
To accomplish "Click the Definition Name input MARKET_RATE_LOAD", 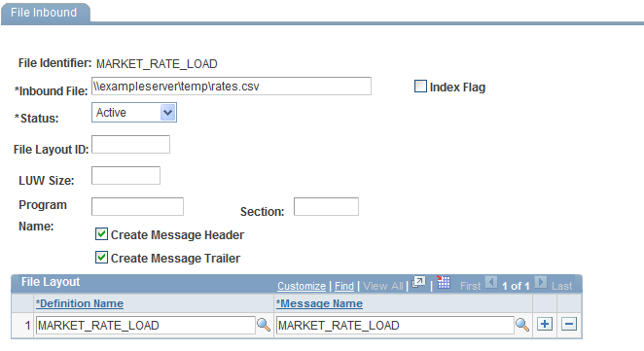I will click(145, 325).
